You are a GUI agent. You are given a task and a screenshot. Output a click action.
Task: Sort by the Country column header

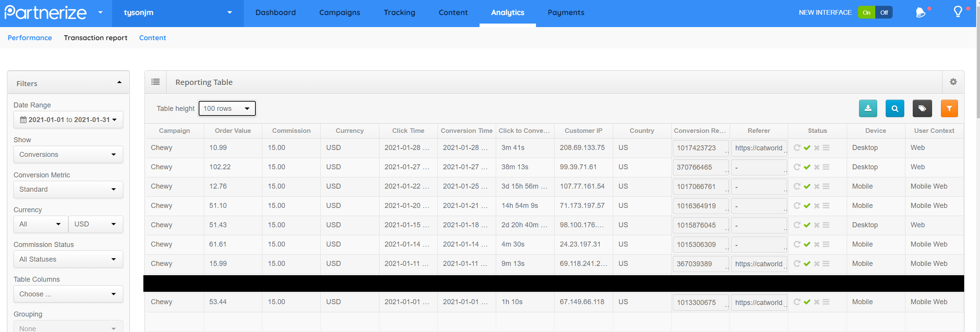(642, 131)
